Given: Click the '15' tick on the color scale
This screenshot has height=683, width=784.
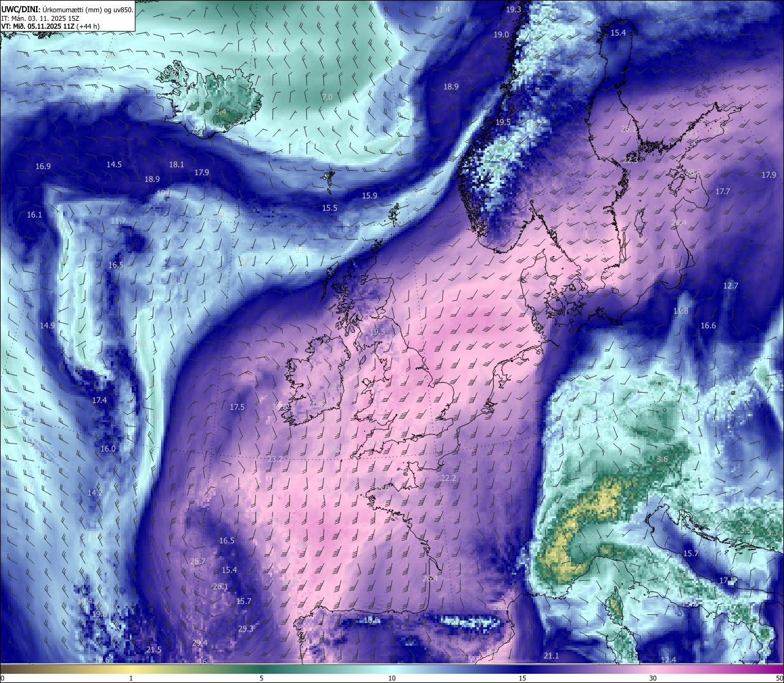Looking at the screenshot, I should click(x=522, y=678).
